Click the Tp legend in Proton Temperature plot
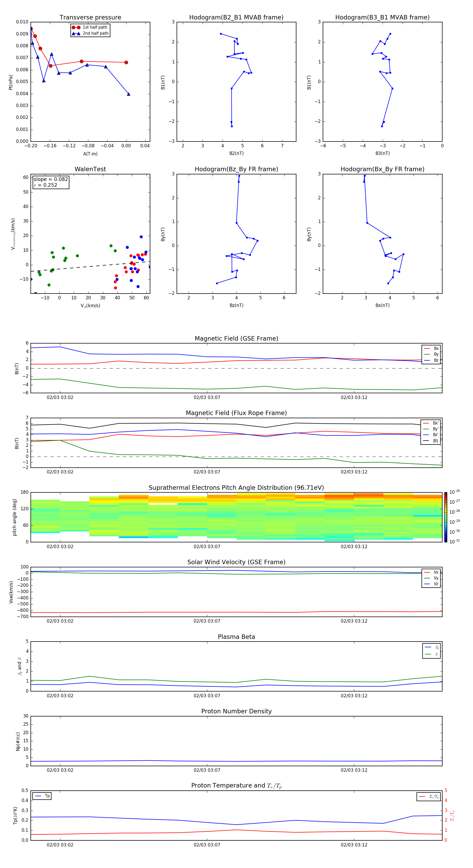Image resolution: width=473 pixels, height=868 pixels. [x=42, y=796]
